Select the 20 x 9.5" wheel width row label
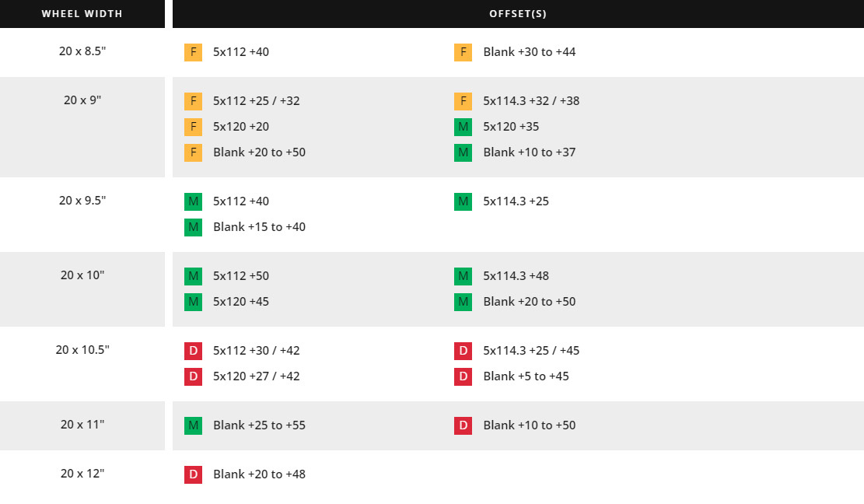Screen dimensions: 864x504 point(82,200)
